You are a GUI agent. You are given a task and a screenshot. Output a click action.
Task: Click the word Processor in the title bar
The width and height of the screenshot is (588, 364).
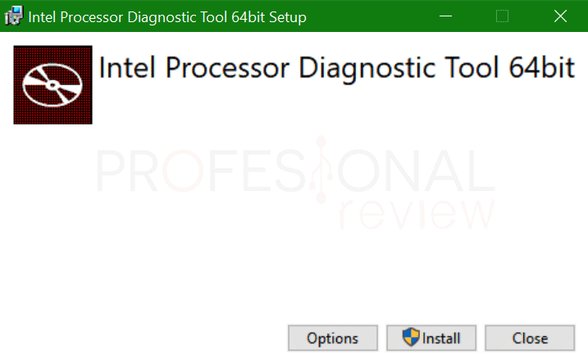click(91, 17)
